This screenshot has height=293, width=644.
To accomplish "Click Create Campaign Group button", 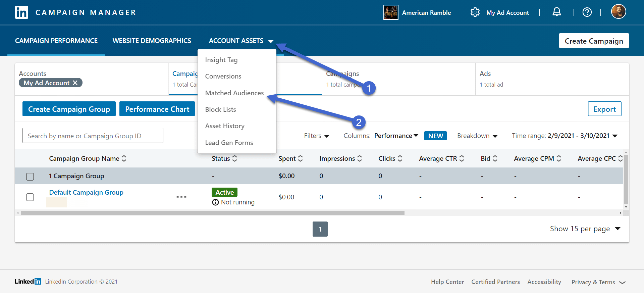I will point(69,109).
